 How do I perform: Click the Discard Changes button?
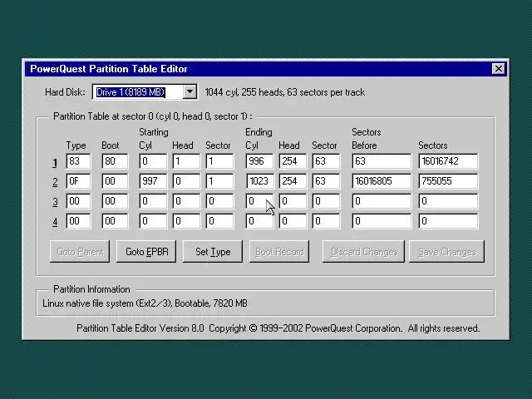363,251
